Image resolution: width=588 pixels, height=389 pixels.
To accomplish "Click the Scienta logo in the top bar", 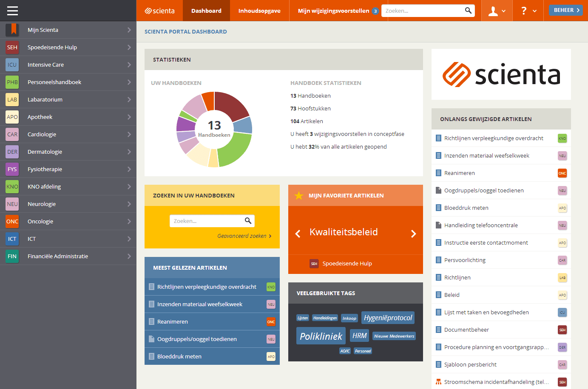I will click(x=160, y=11).
